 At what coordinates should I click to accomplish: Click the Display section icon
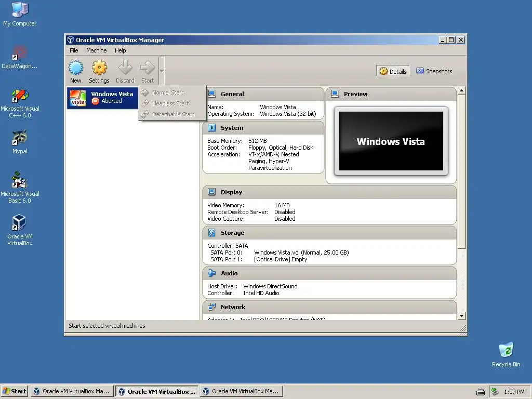click(x=212, y=192)
